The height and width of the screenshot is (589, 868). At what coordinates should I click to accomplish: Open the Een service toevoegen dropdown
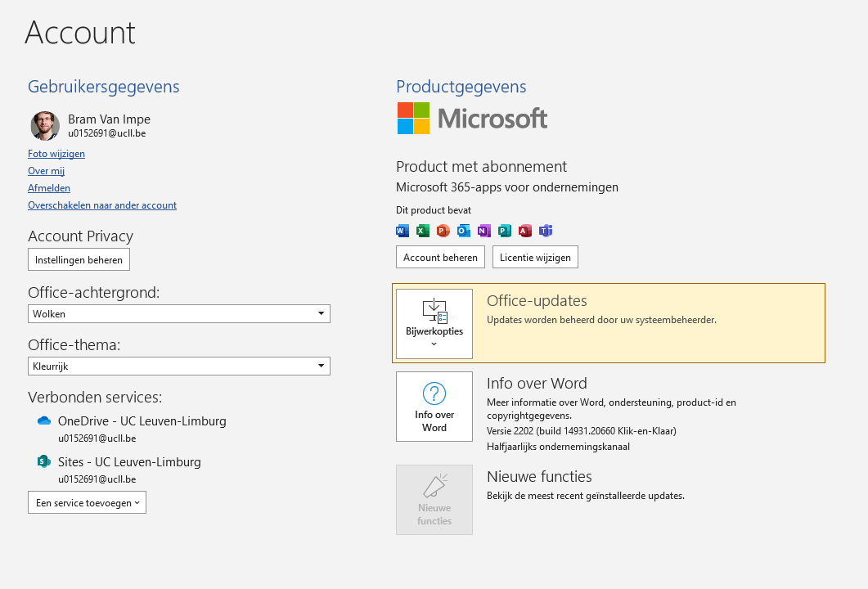87,503
